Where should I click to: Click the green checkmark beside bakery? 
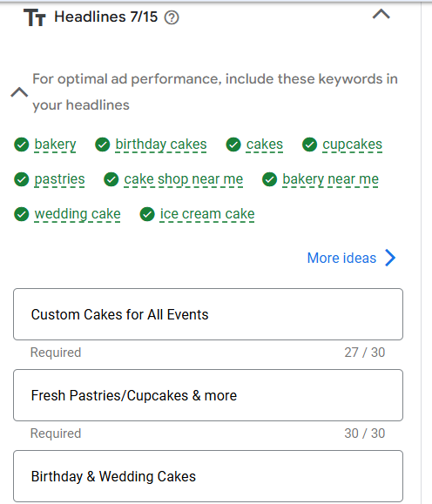click(22, 144)
